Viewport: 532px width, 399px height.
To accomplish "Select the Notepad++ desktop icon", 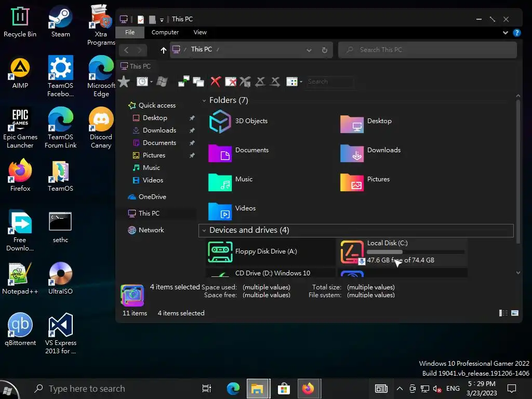I will click(20, 278).
